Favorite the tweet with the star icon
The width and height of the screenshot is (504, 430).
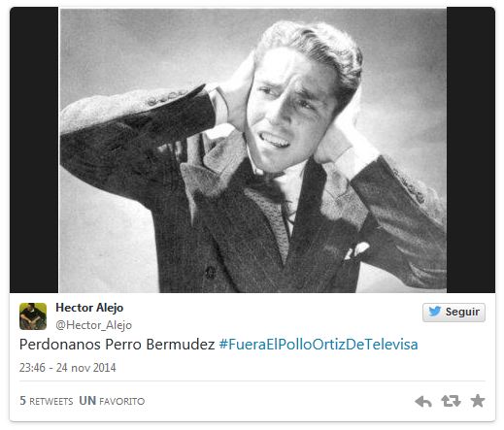[478, 401]
